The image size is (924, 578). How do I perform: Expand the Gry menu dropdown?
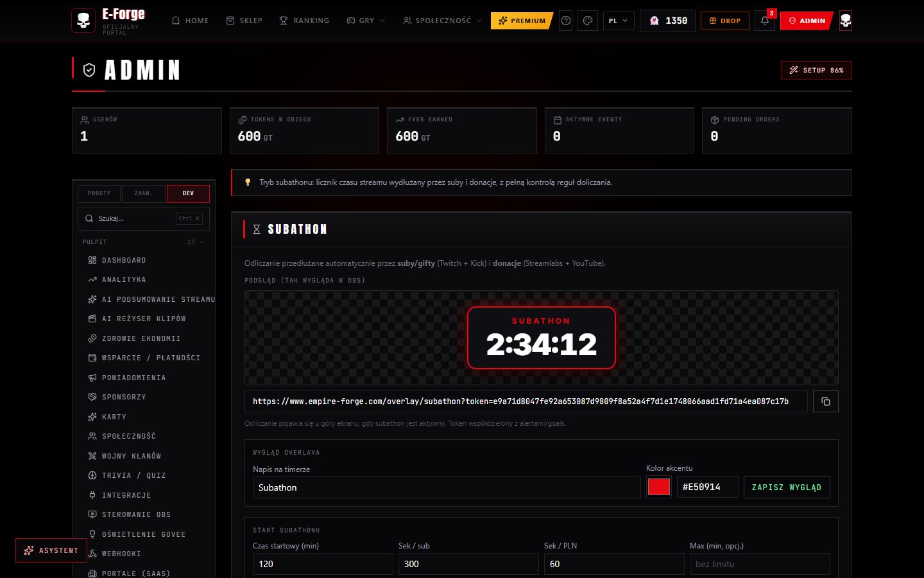366,21
